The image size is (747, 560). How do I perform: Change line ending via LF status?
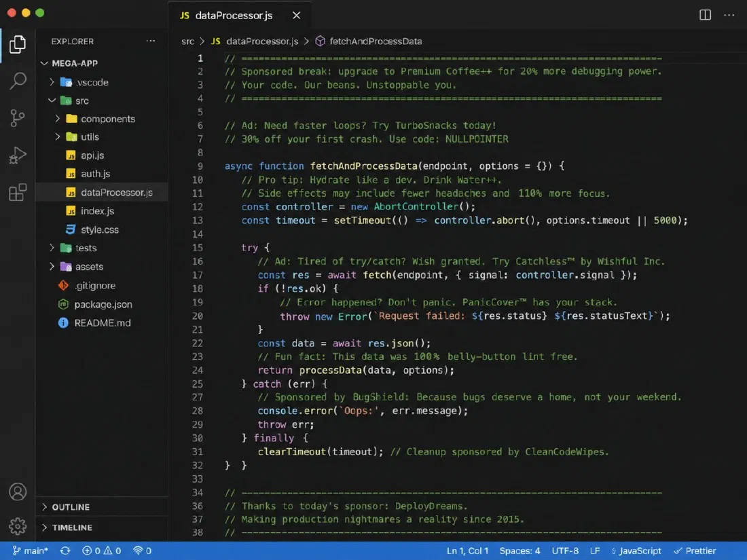point(595,550)
